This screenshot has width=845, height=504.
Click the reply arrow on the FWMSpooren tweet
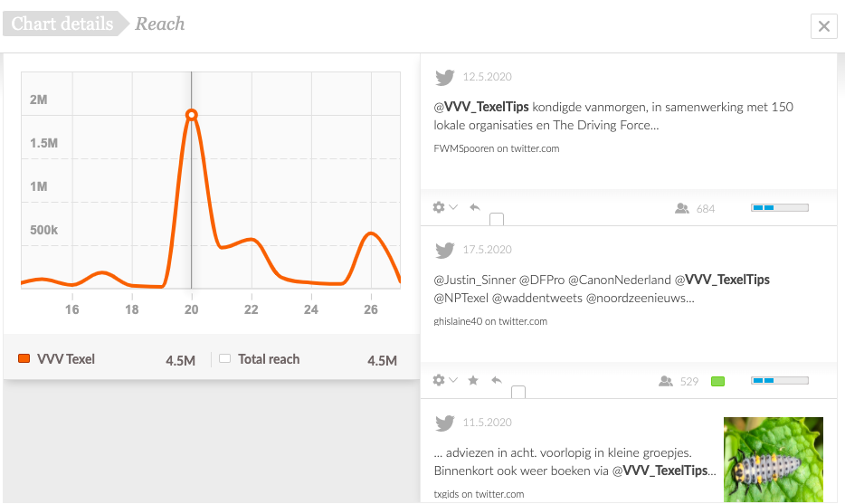coord(475,207)
